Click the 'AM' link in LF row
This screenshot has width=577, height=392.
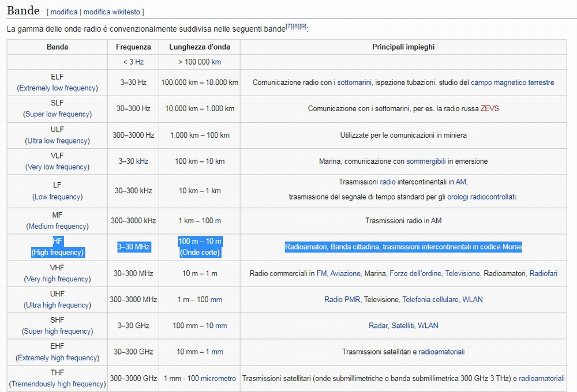pyautogui.click(x=460, y=182)
